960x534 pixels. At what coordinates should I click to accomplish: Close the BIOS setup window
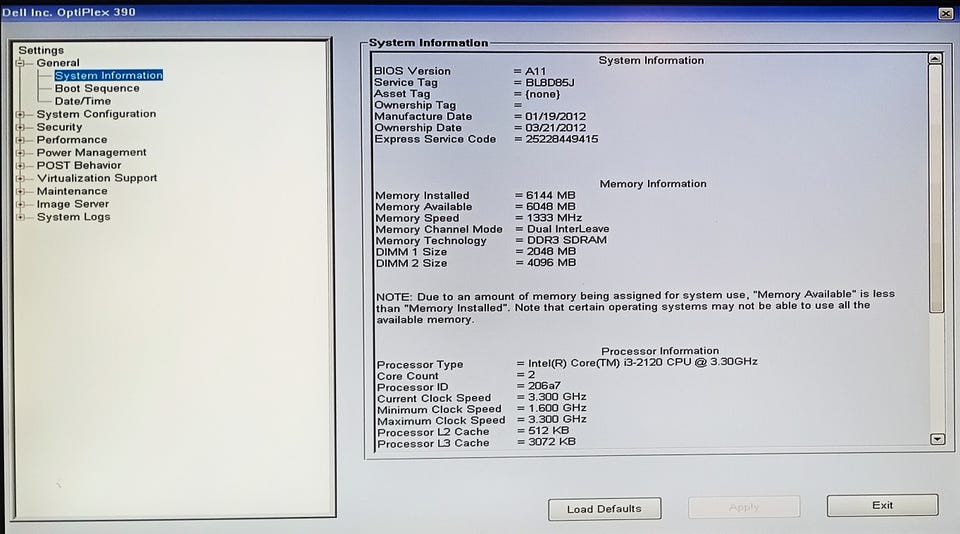point(945,13)
